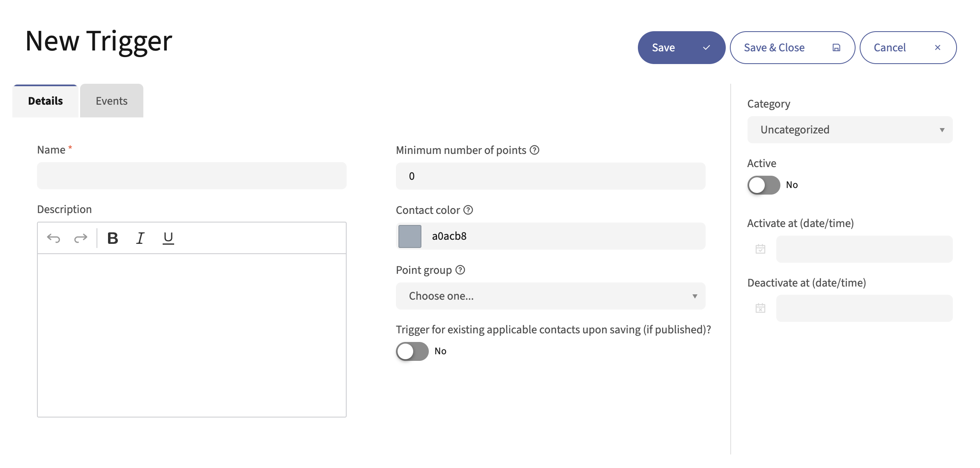Enable trigger for existing applicable contacts
Screen dimensions: 980x468
pyautogui.click(x=412, y=351)
